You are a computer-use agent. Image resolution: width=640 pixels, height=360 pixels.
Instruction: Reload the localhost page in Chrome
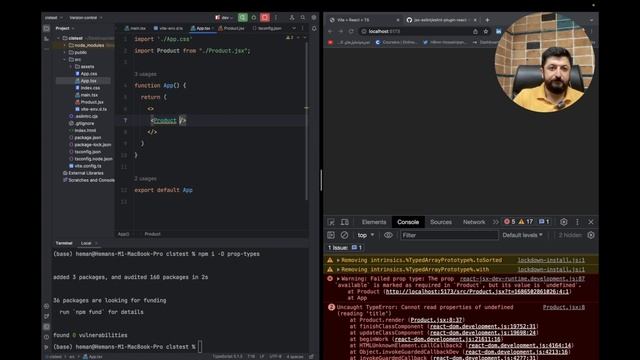351,31
